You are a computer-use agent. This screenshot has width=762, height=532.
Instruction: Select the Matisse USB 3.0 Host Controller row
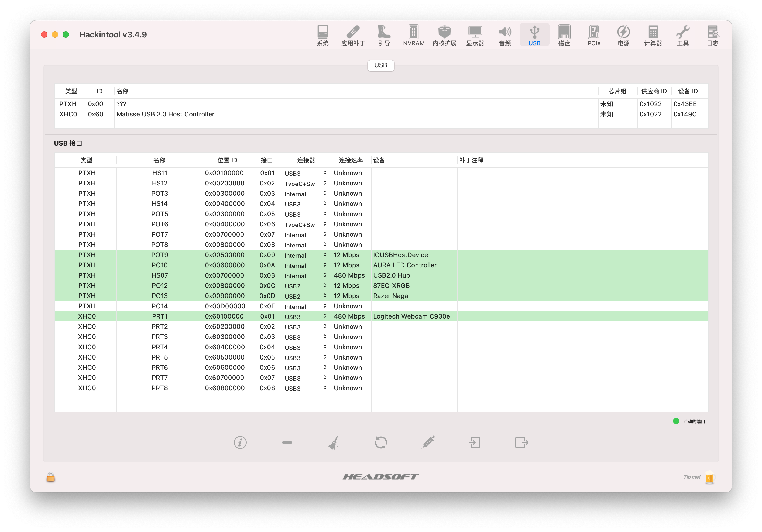click(x=381, y=114)
